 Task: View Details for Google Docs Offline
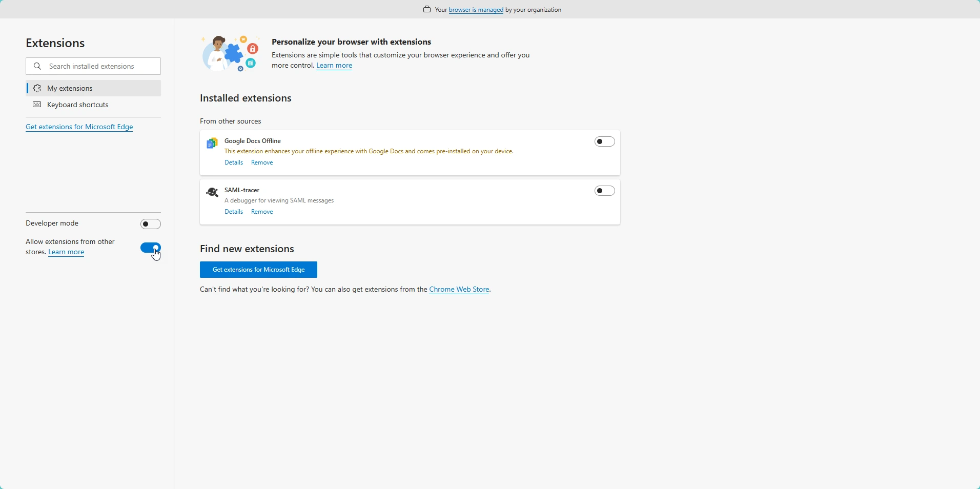click(234, 163)
